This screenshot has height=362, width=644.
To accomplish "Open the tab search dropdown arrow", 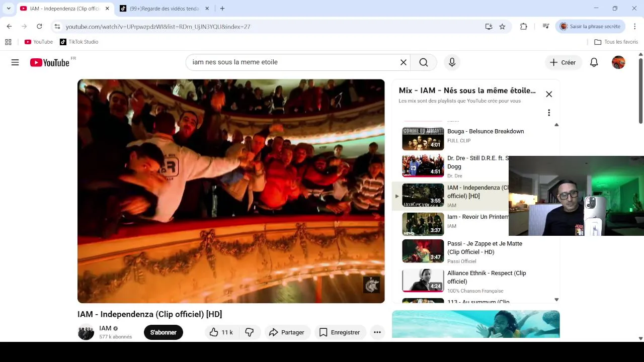I will point(9,9).
